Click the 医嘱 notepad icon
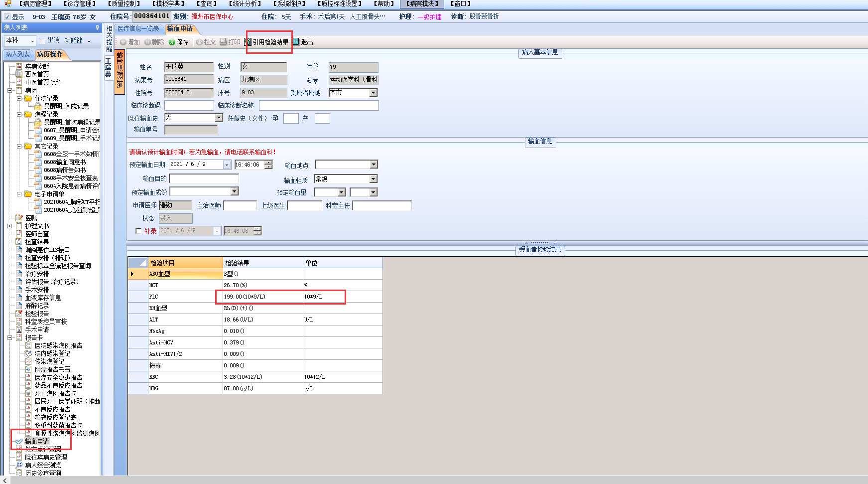 [x=19, y=218]
